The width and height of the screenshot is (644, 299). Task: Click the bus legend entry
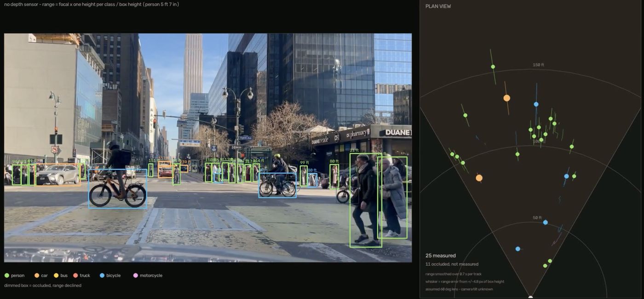tap(60, 276)
